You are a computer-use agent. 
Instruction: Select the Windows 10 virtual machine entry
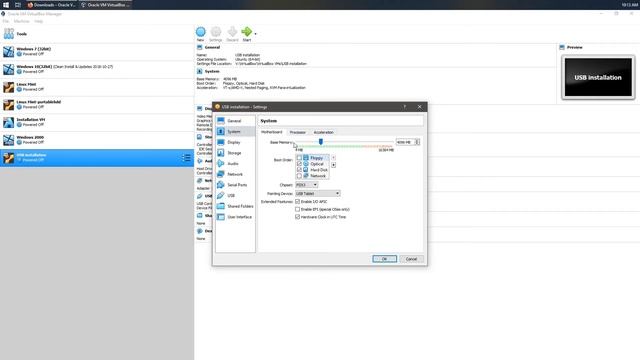(x=97, y=69)
